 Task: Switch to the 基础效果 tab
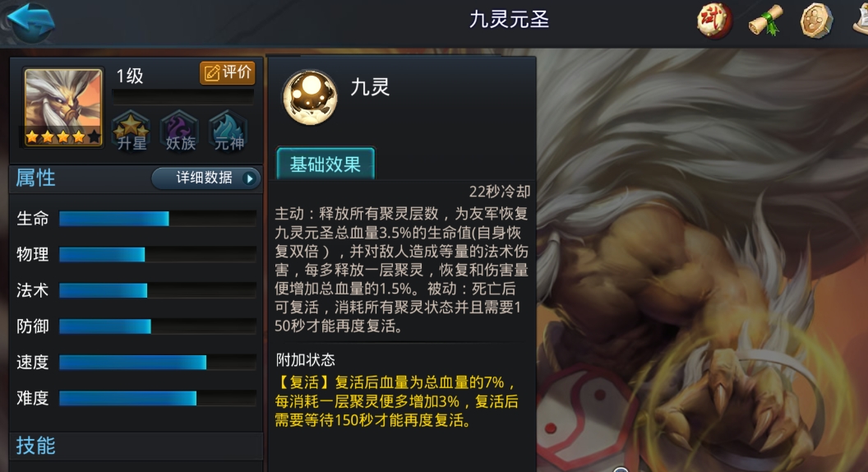pyautogui.click(x=325, y=164)
